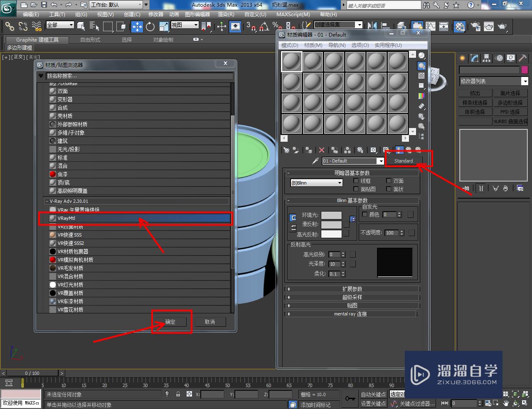Click the Unlink Selection icon
This screenshot has height=409, width=532.
(23, 27)
